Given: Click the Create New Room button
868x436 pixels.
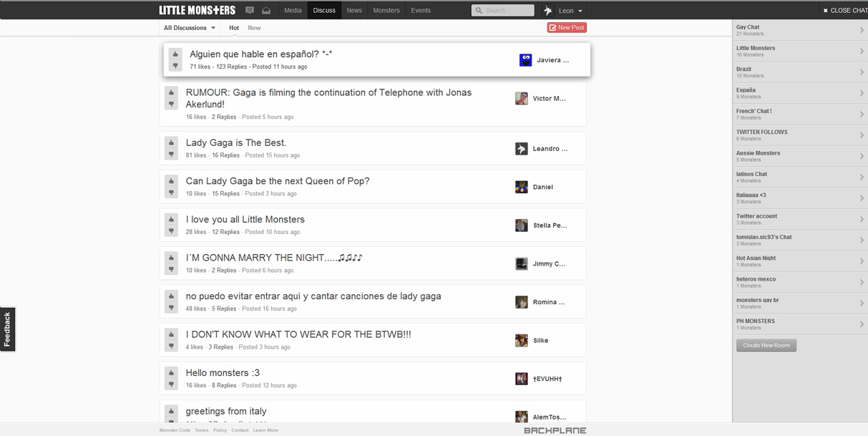Looking at the screenshot, I should [766, 345].
